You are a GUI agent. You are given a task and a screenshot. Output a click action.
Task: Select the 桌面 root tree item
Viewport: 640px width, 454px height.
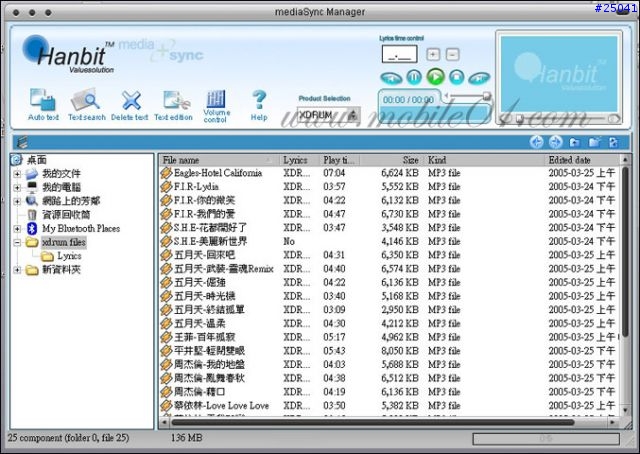[37, 160]
